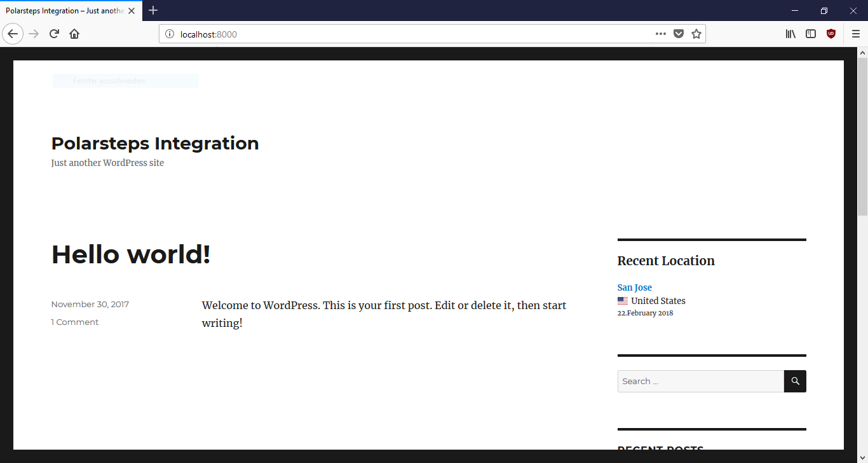Click the United States flag icon

pos(623,301)
